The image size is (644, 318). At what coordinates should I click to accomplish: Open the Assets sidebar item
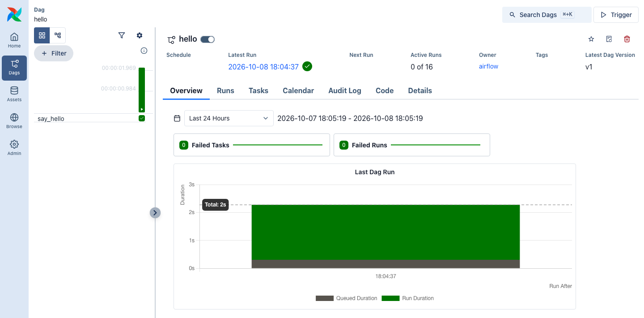tap(14, 95)
